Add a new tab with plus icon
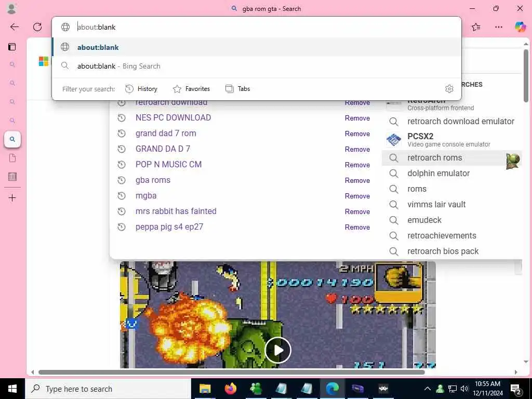This screenshot has width=532, height=399. [x=12, y=198]
